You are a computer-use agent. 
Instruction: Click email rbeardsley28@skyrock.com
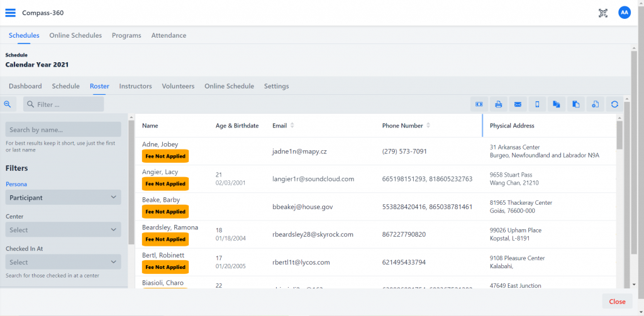(x=313, y=234)
